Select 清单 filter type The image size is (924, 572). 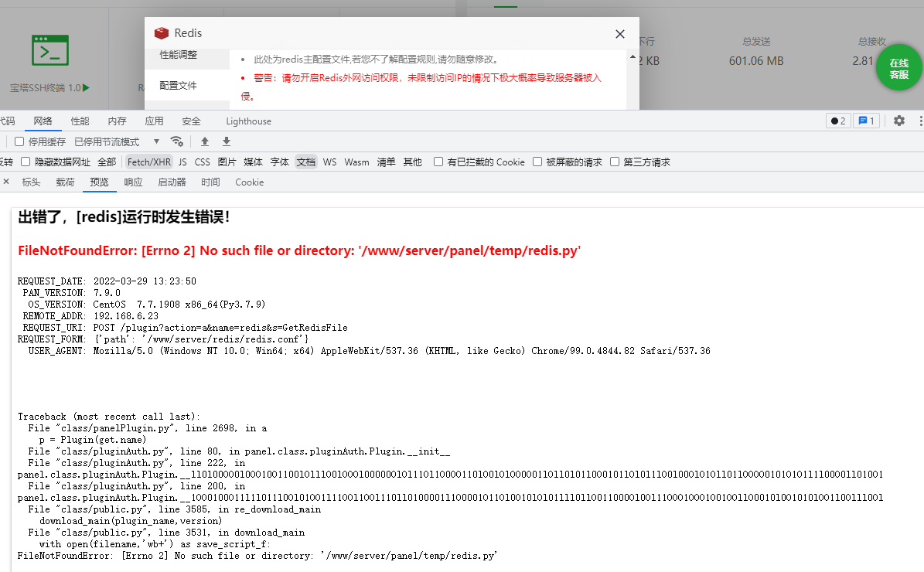point(386,162)
